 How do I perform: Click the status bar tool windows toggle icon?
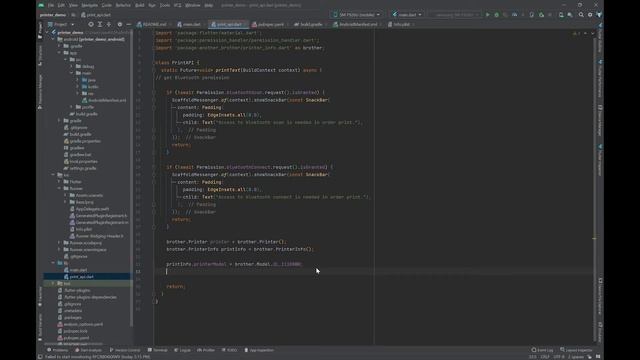40,357
